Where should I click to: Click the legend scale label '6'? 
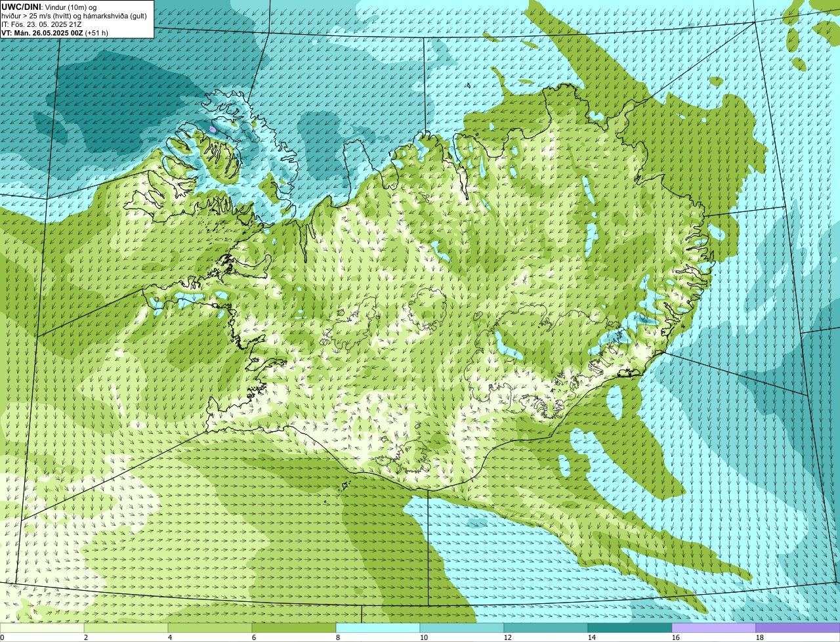click(254, 637)
